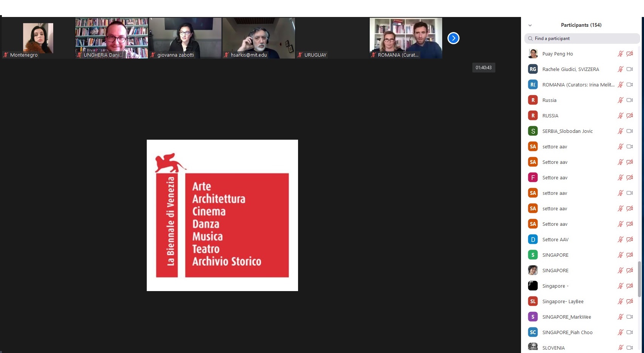Click RG avatar of Rachele Giudici

[x=533, y=69]
